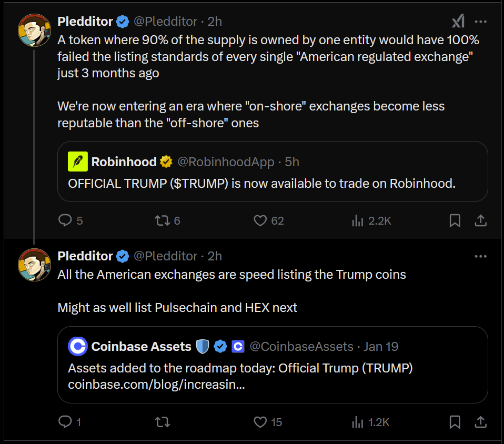This screenshot has width=504, height=444.
Task: Reply to Pledditor's listing standards tweet
Action: (65, 220)
